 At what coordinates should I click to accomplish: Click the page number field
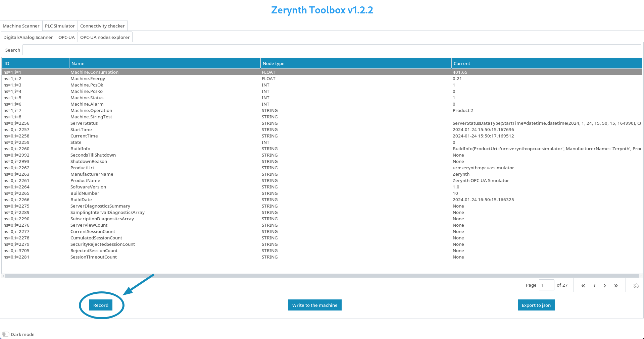click(546, 285)
